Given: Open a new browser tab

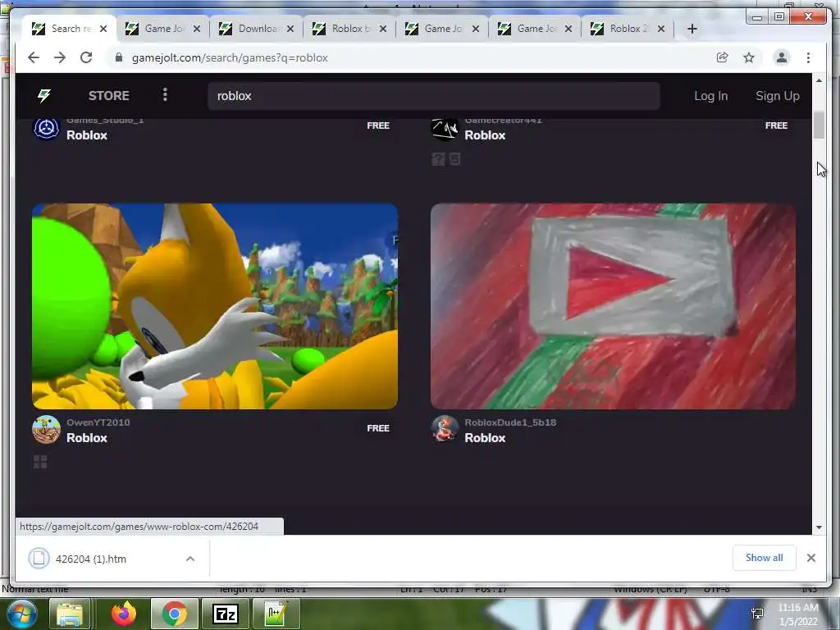Looking at the screenshot, I should pos(692,29).
